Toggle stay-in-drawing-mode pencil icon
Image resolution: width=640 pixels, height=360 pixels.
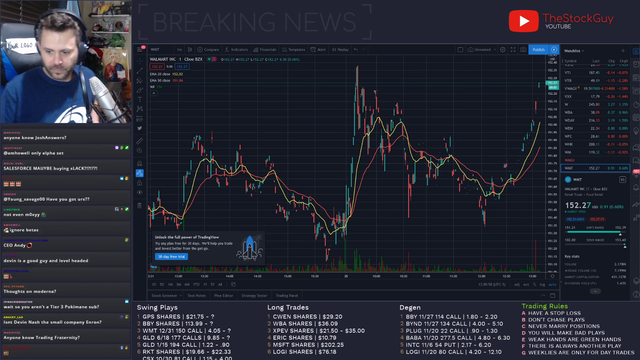pyautogui.click(x=140, y=173)
